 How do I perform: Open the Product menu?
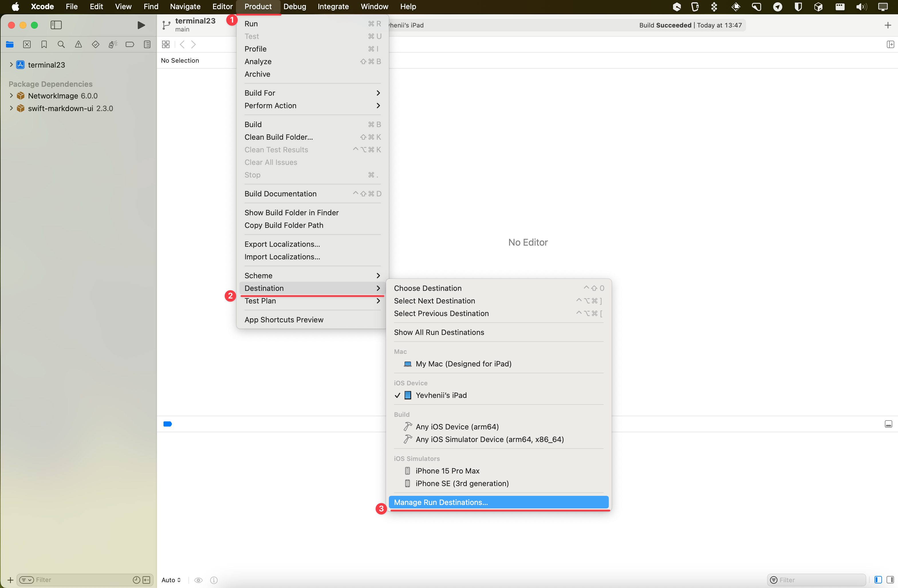coord(258,6)
